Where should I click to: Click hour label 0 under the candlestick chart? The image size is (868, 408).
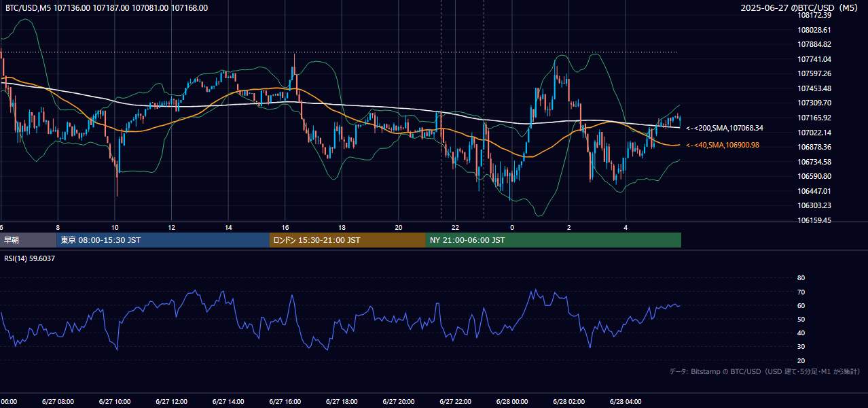coord(512,228)
